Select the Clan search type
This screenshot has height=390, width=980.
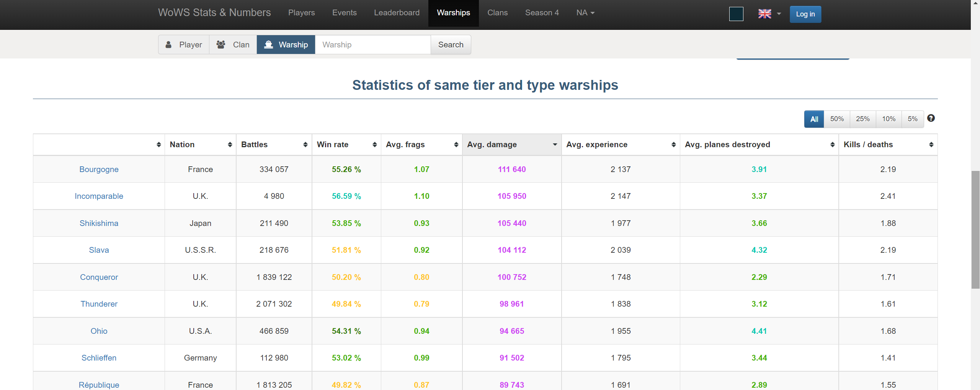[x=233, y=45]
